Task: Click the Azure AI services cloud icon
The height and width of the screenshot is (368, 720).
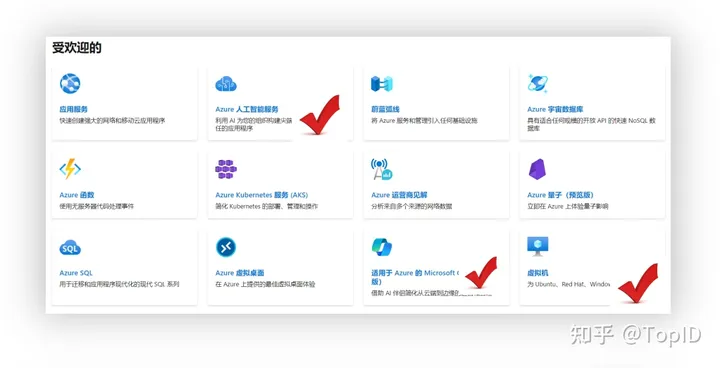Action: pyautogui.click(x=226, y=84)
